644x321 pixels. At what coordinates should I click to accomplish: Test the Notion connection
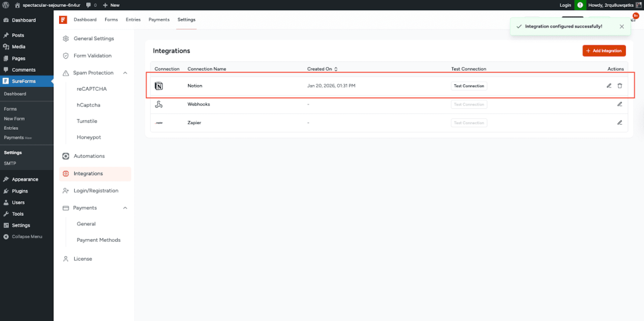(x=469, y=86)
